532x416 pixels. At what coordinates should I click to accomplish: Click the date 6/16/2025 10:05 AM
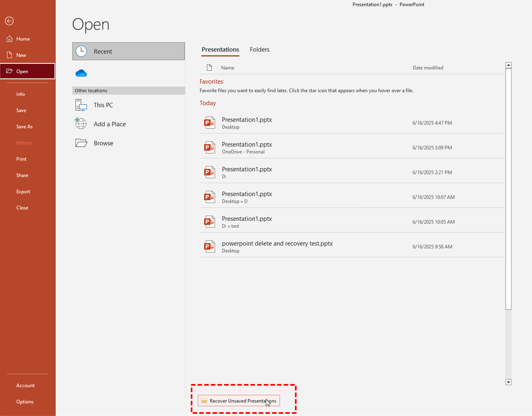click(x=433, y=222)
